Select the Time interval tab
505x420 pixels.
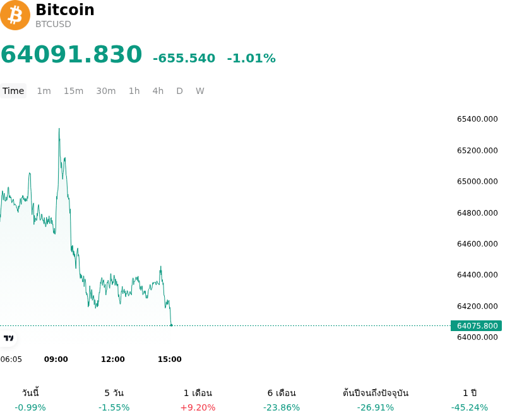coord(13,91)
